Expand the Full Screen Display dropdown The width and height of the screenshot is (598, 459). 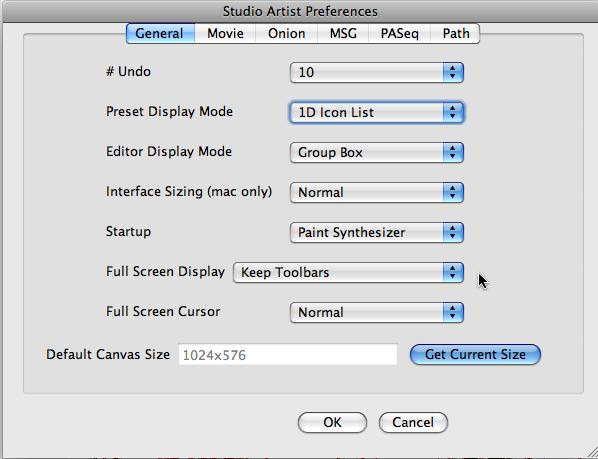pyautogui.click(x=349, y=273)
